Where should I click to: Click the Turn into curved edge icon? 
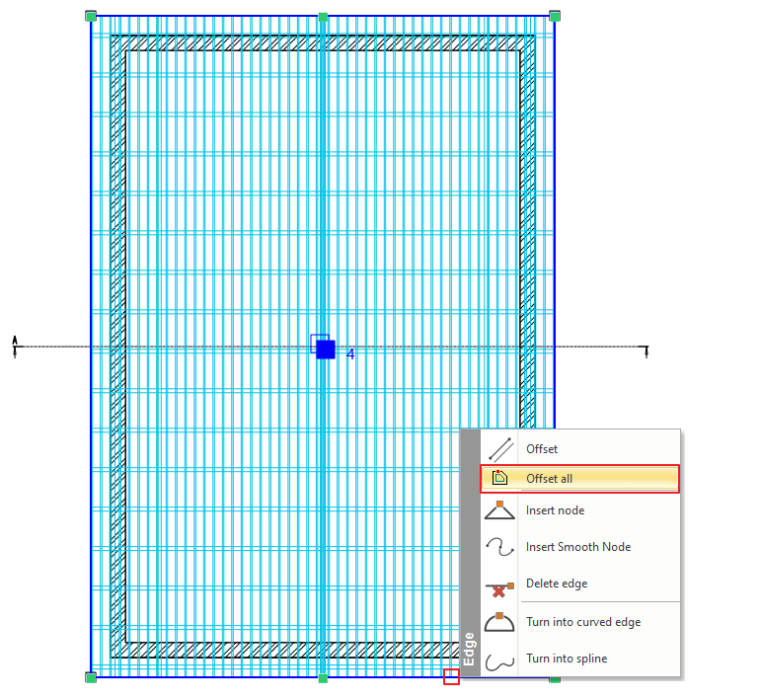click(x=500, y=622)
